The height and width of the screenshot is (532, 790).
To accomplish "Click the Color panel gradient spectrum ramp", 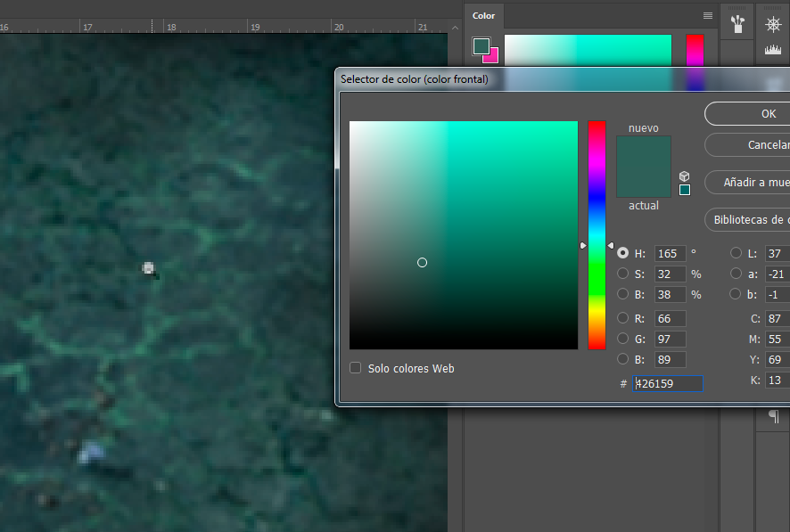I will tap(588, 50).
